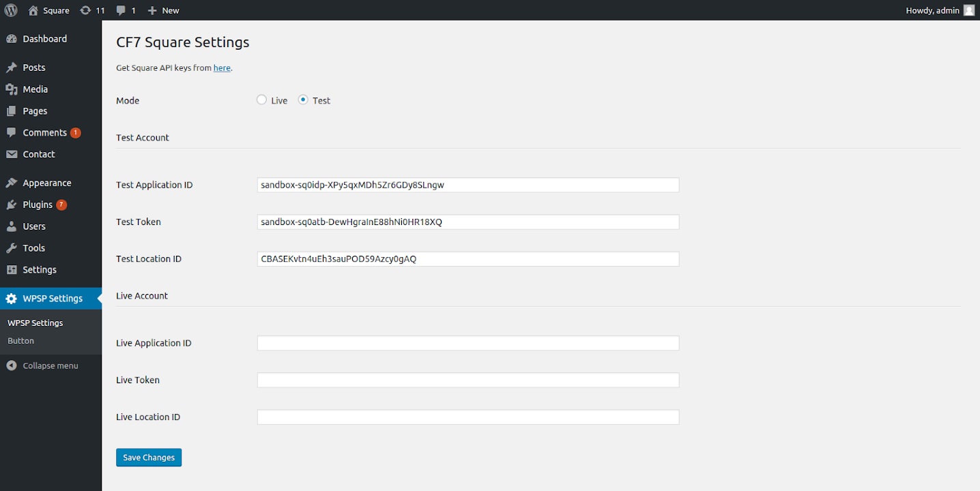Follow the 'here' Square API keys link
Viewport: 980px width, 491px height.
click(222, 68)
